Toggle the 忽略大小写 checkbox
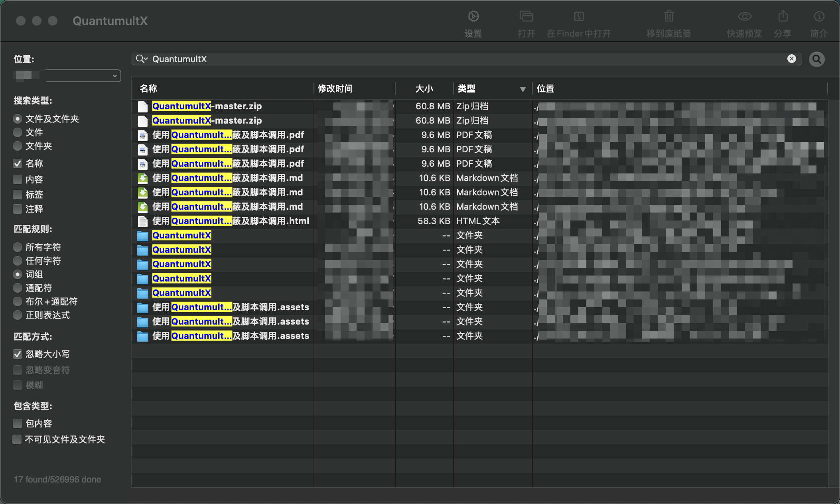Image resolution: width=840 pixels, height=504 pixels. [18, 354]
